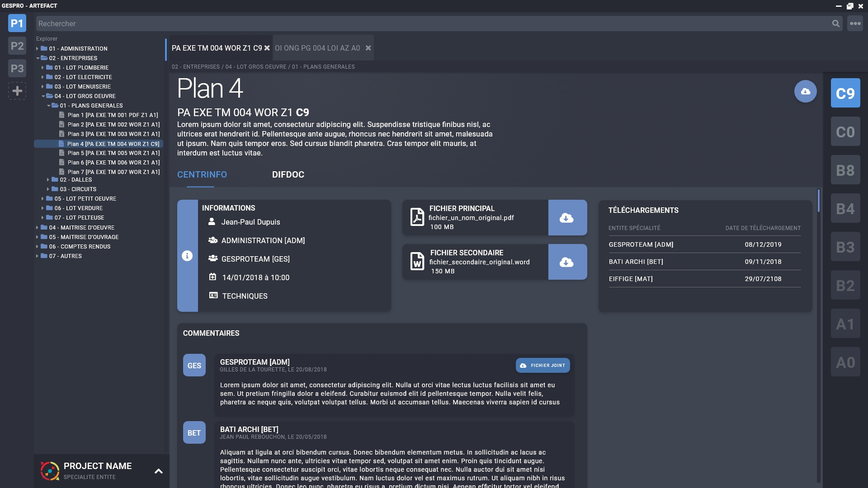Download the Fichier Secondaire word file
Viewport: 868px width, 488px height.
567,262
